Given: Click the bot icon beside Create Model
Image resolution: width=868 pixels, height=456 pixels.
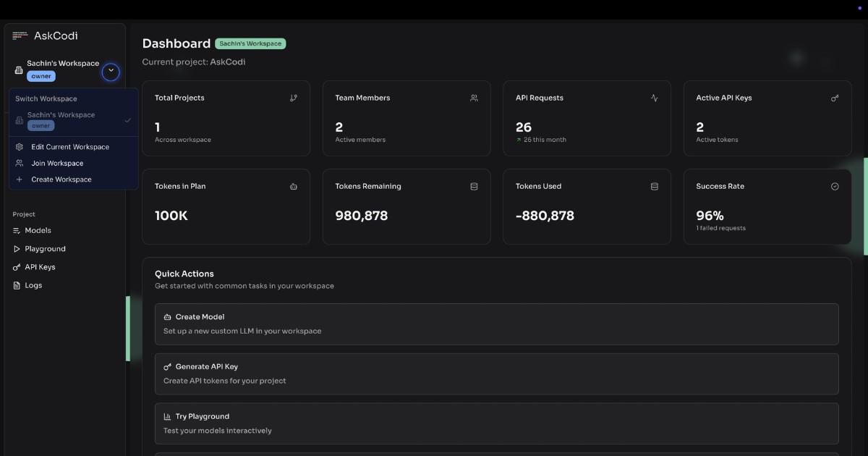Looking at the screenshot, I should 168,317.
